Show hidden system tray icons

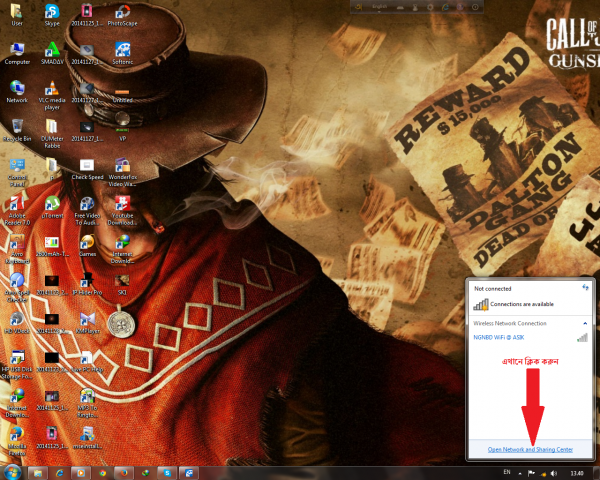coord(520,473)
